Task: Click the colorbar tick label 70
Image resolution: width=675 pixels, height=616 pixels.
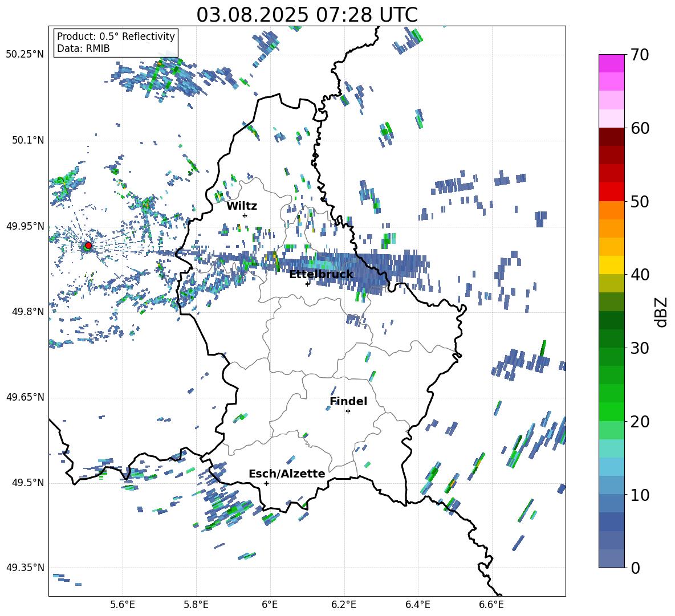Action: (x=639, y=55)
